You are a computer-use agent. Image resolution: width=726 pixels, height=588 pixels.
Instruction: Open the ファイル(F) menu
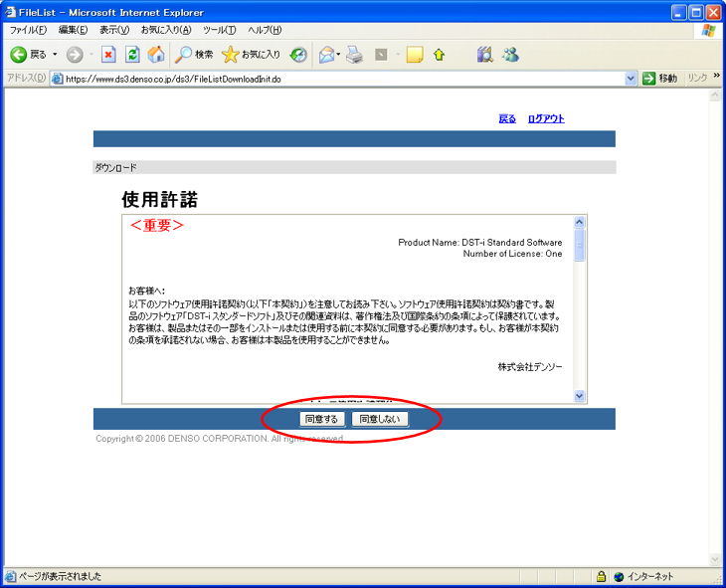(28, 30)
